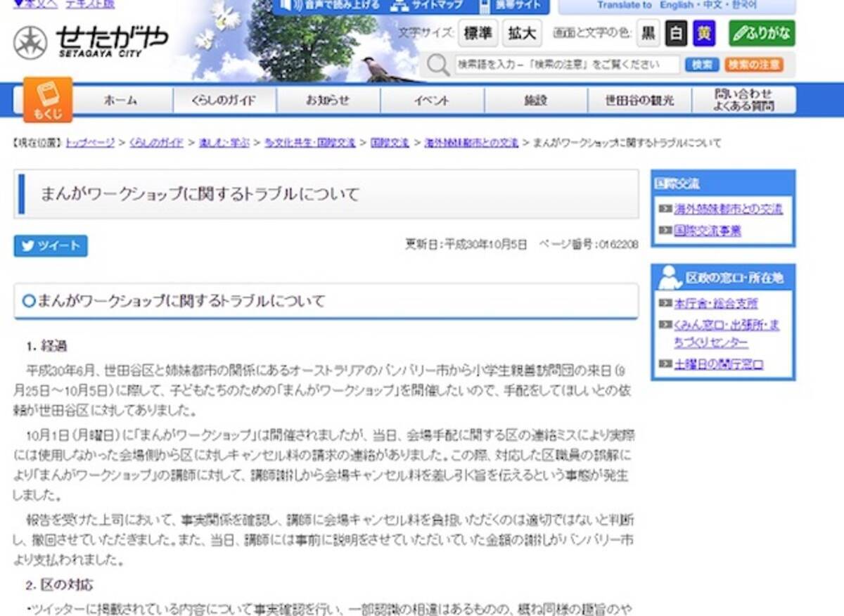Screen dimensions: 844x616
Task: Open 問い合わせ よくある質問 navigation tab
Action: (x=744, y=100)
